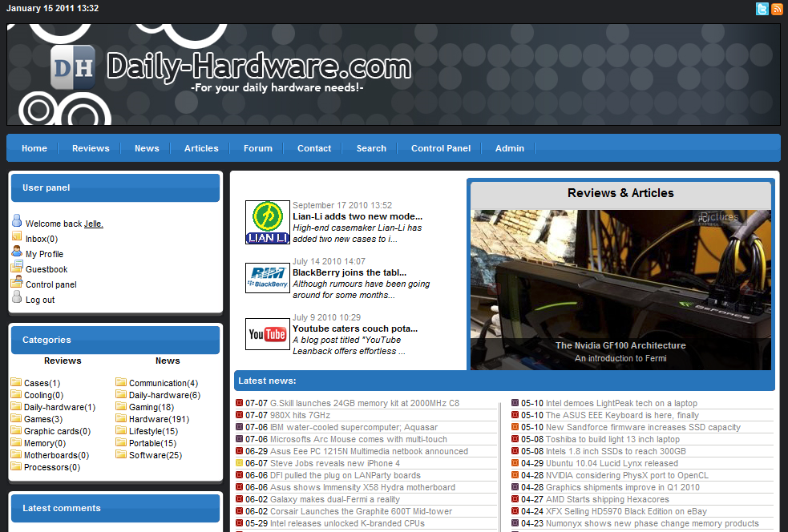
Task: Click the icon beside Control panel in User panel
Action: (x=17, y=281)
